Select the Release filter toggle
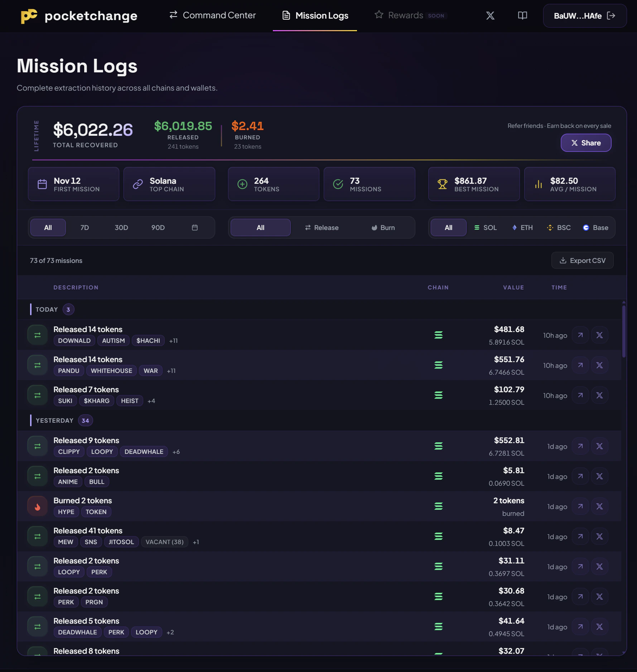 point(322,227)
